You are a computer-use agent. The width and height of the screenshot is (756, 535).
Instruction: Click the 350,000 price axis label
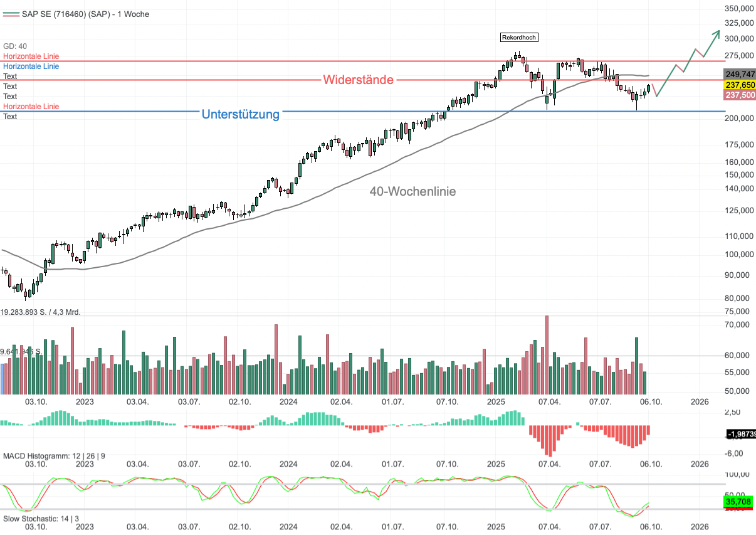point(738,9)
